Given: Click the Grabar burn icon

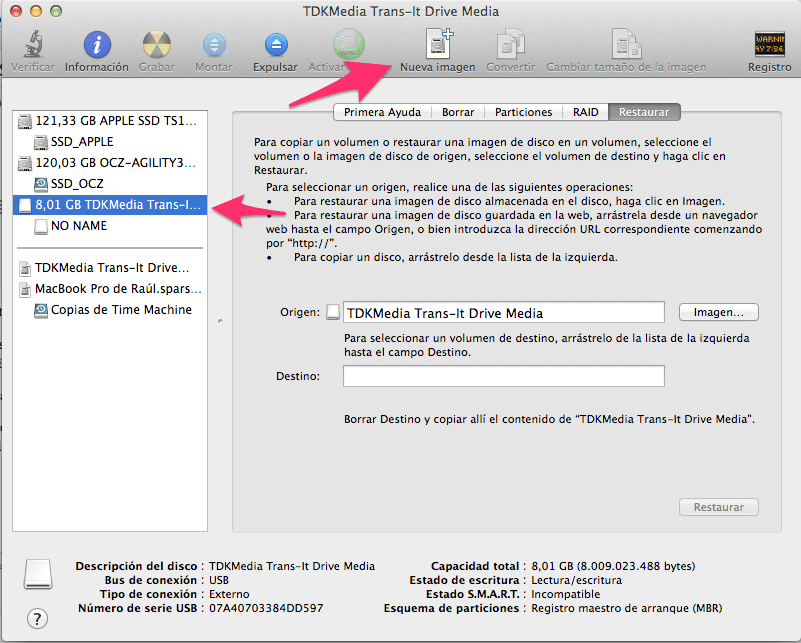Looking at the screenshot, I should point(157,45).
